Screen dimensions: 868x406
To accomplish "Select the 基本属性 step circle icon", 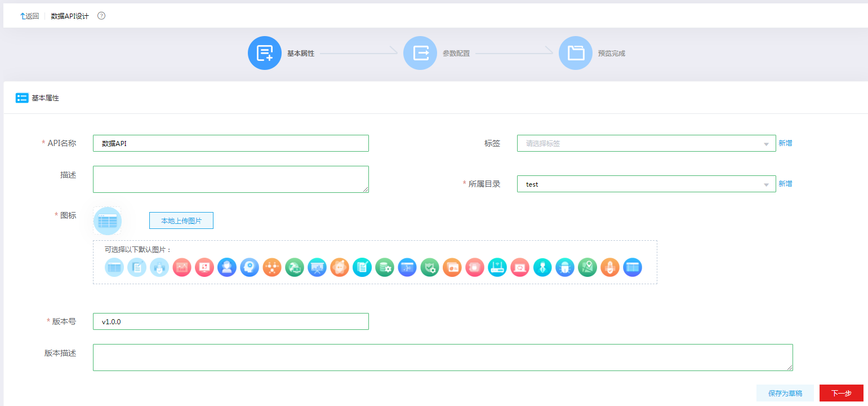I will [265, 53].
